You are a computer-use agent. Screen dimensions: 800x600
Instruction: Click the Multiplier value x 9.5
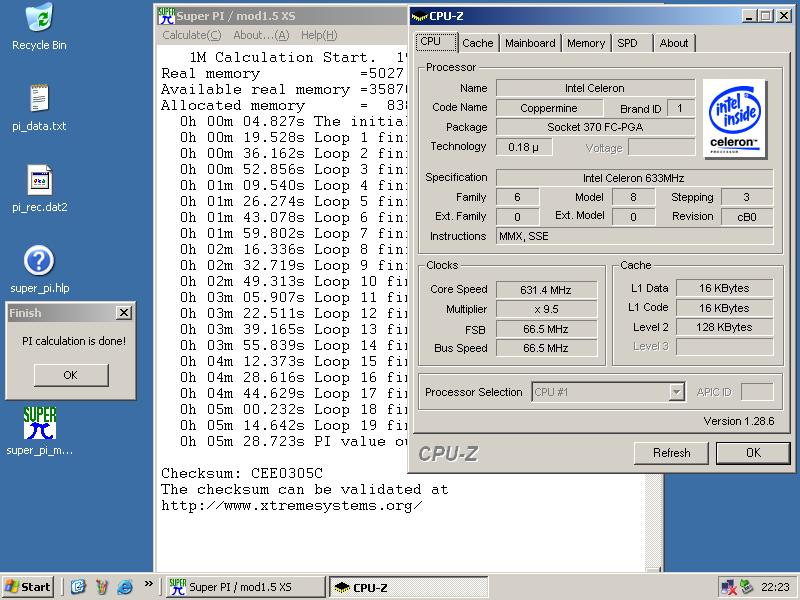pos(546,309)
